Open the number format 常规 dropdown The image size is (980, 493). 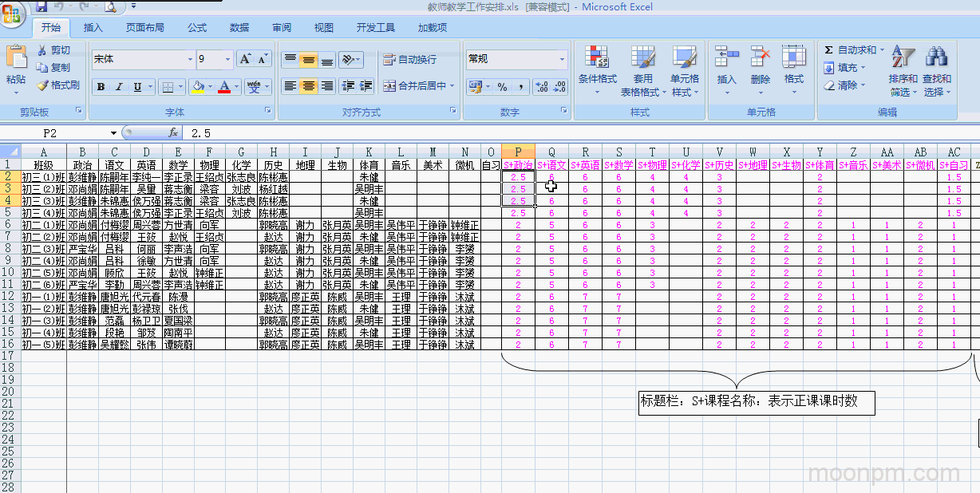(562, 59)
